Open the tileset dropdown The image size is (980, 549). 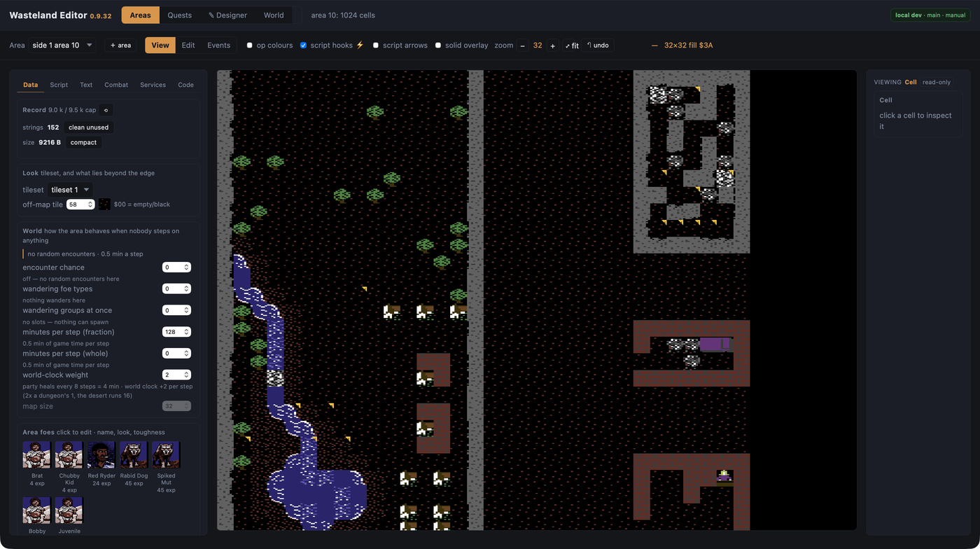(x=70, y=190)
